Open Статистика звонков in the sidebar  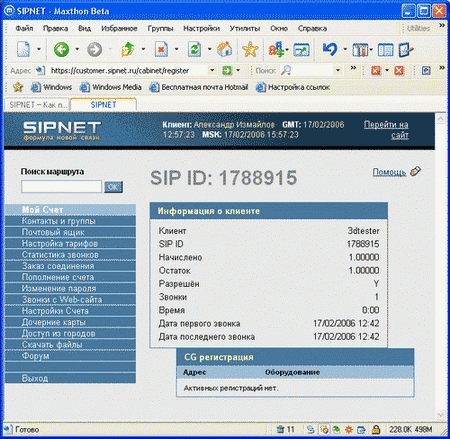pos(70,255)
